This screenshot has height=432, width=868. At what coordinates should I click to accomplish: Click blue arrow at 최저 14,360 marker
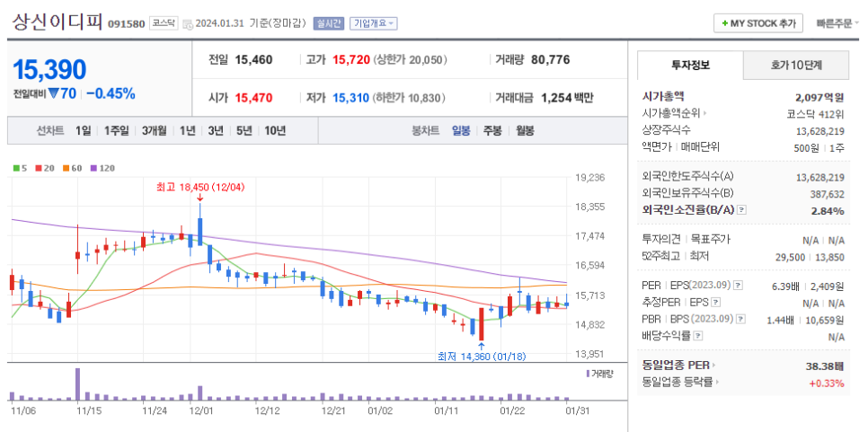tap(481, 347)
